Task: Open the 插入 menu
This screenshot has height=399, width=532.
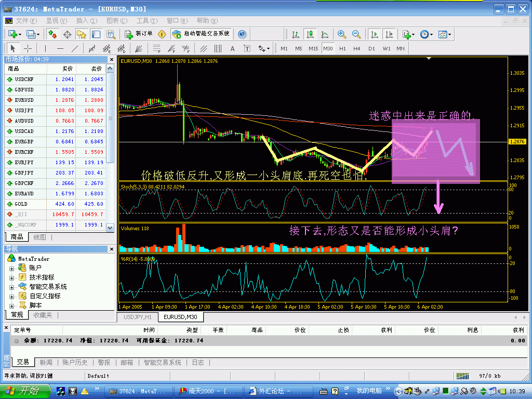Action: point(85,21)
